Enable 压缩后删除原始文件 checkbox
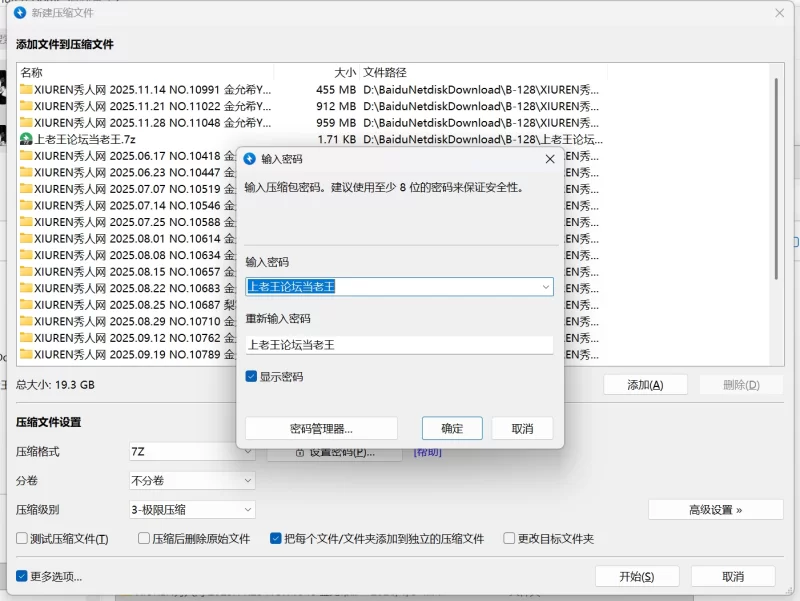 point(144,538)
